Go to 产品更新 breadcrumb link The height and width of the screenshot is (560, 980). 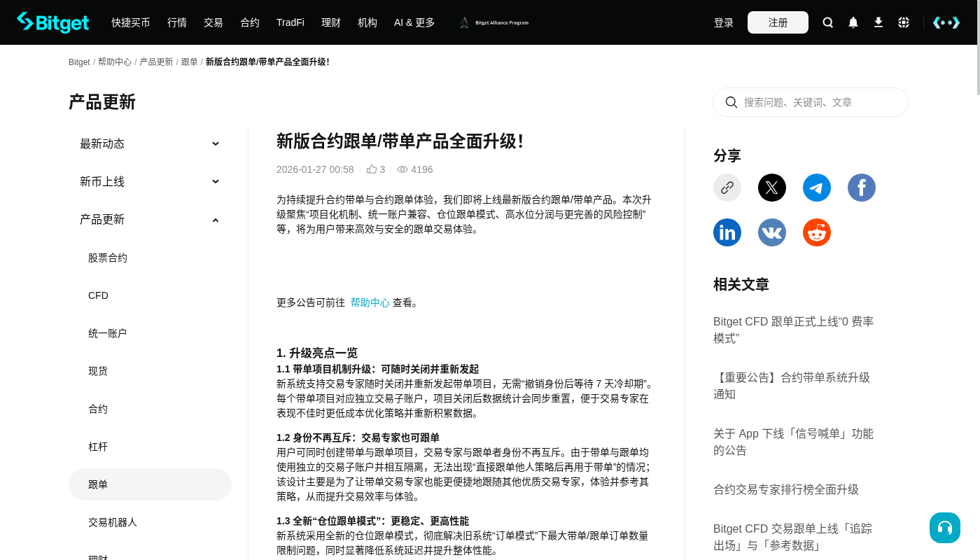coord(156,62)
